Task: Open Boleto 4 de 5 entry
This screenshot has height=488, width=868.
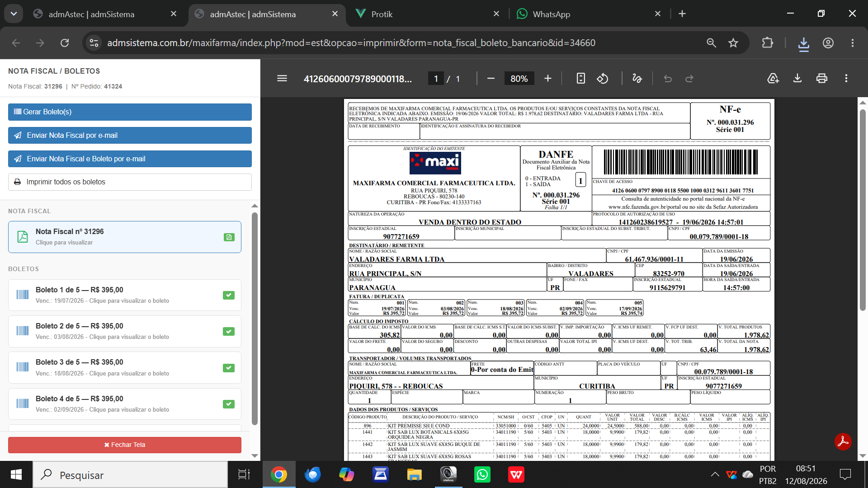Action: click(x=124, y=404)
